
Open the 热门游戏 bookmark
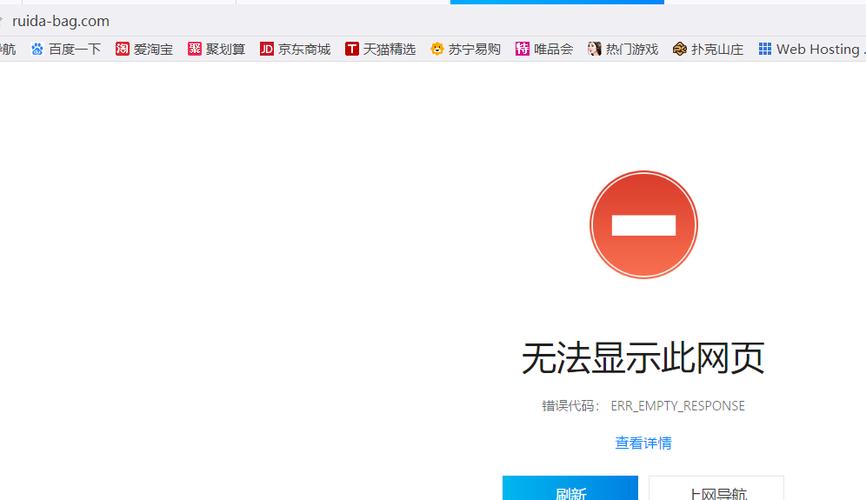pyautogui.click(x=632, y=49)
